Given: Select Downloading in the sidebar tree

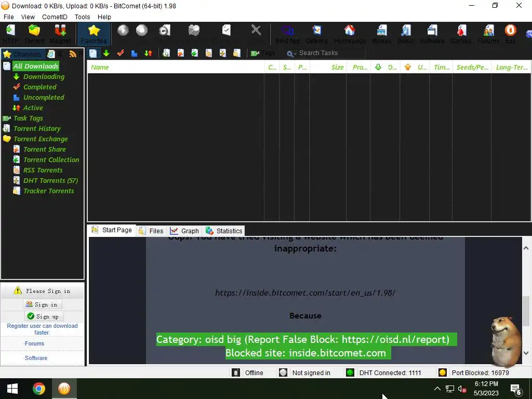Looking at the screenshot, I should [x=44, y=77].
